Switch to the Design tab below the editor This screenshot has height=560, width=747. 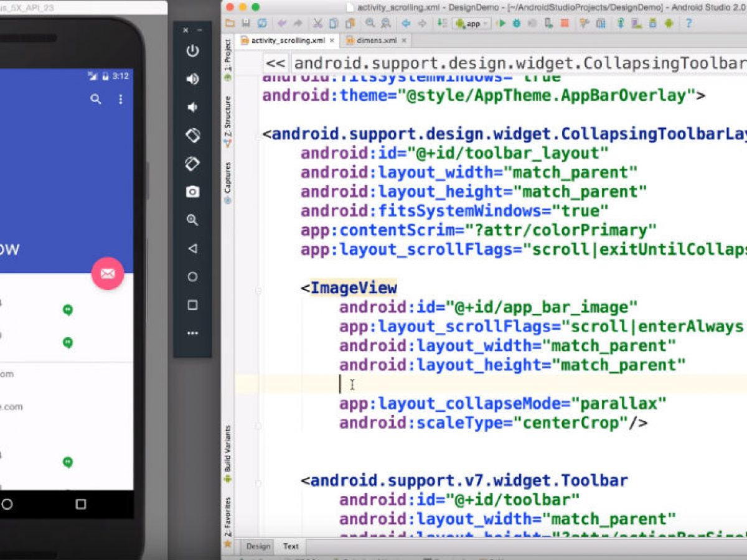coord(258,546)
